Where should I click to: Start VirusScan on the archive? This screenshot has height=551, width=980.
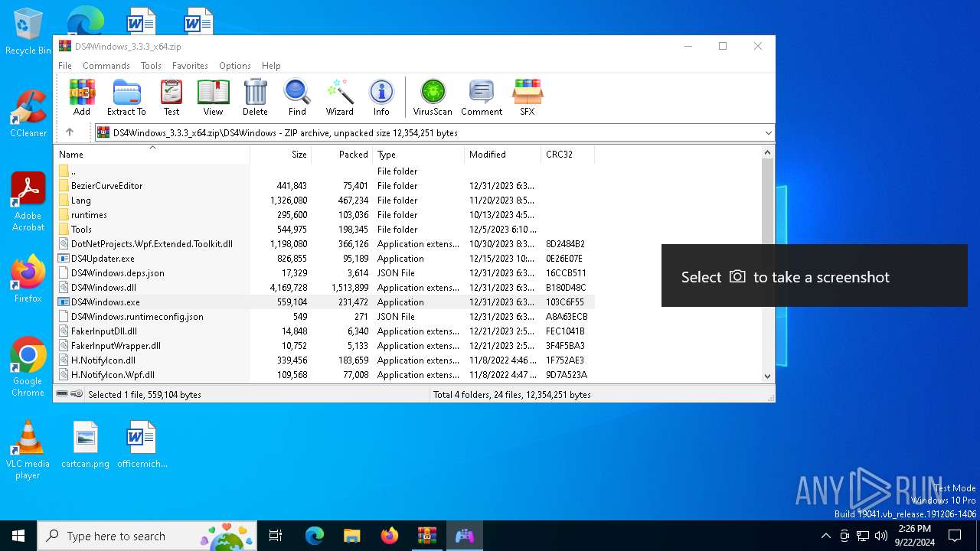pyautogui.click(x=433, y=97)
